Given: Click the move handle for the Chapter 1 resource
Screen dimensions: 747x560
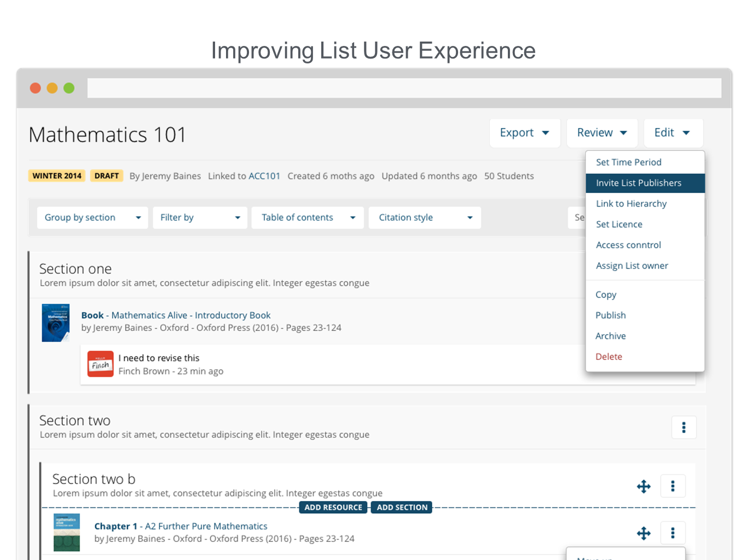Looking at the screenshot, I should pos(644,533).
